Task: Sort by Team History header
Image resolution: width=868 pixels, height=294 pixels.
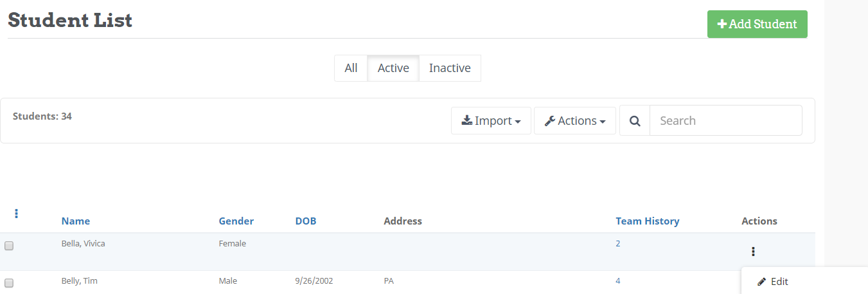Action: click(x=647, y=221)
